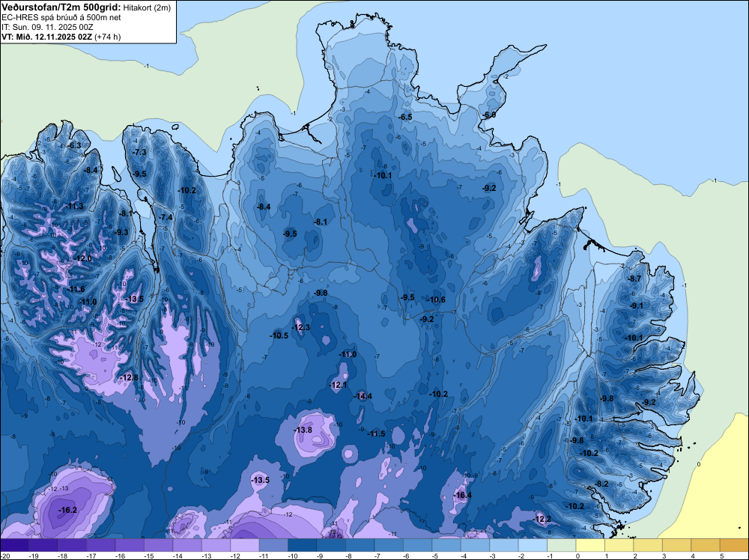
Task: Click legend tick label '-5'
Action: coord(437,556)
